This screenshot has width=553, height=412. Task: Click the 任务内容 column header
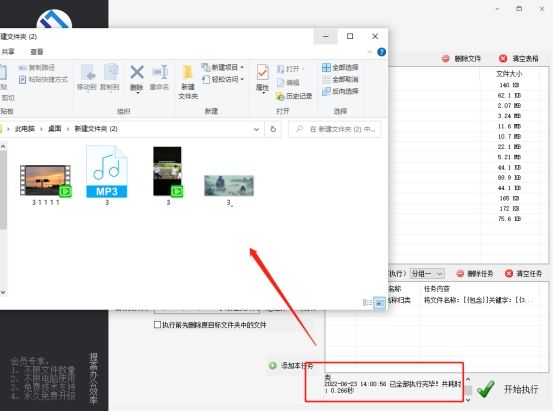pos(437,289)
